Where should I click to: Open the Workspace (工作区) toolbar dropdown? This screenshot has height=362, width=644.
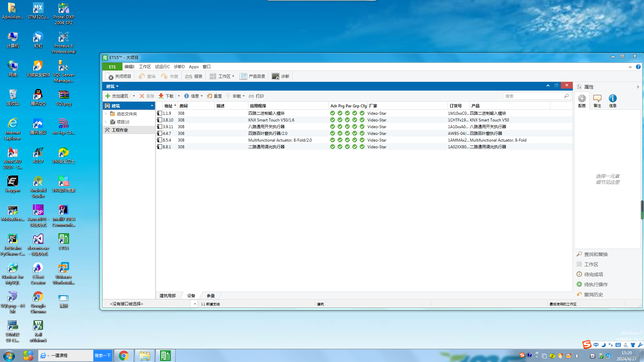[233, 76]
